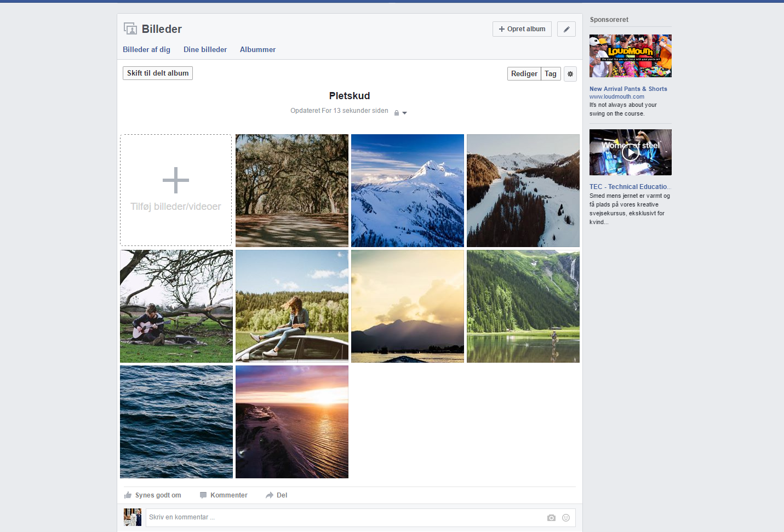Image resolution: width=784 pixels, height=532 pixels.
Task: Type in the Skriv en kommentar field
Action: point(345,518)
